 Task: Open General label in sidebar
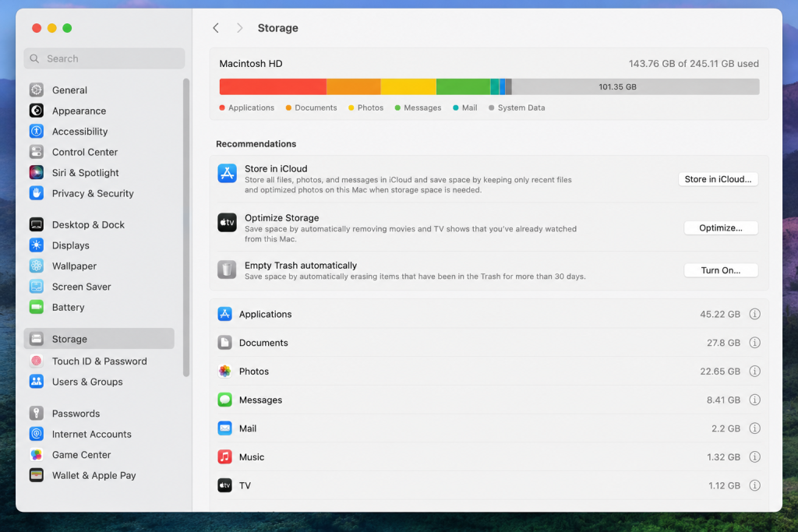coord(69,90)
